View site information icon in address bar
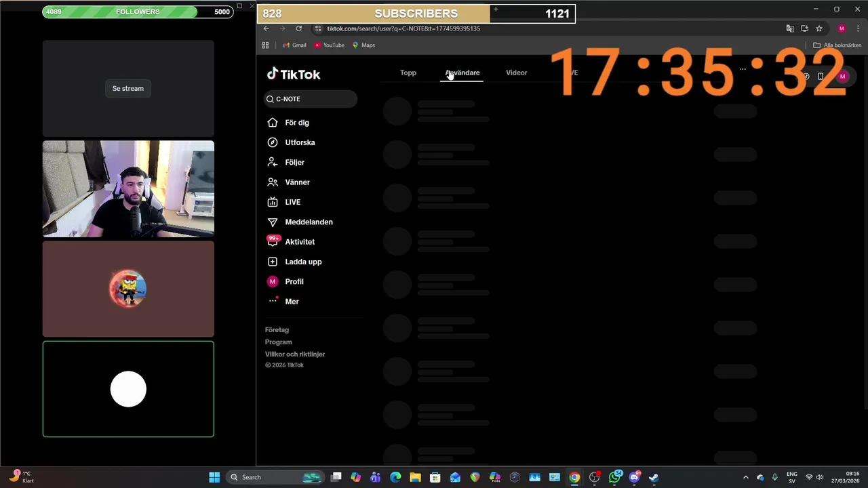The image size is (868, 488). (x=318, y=28)
